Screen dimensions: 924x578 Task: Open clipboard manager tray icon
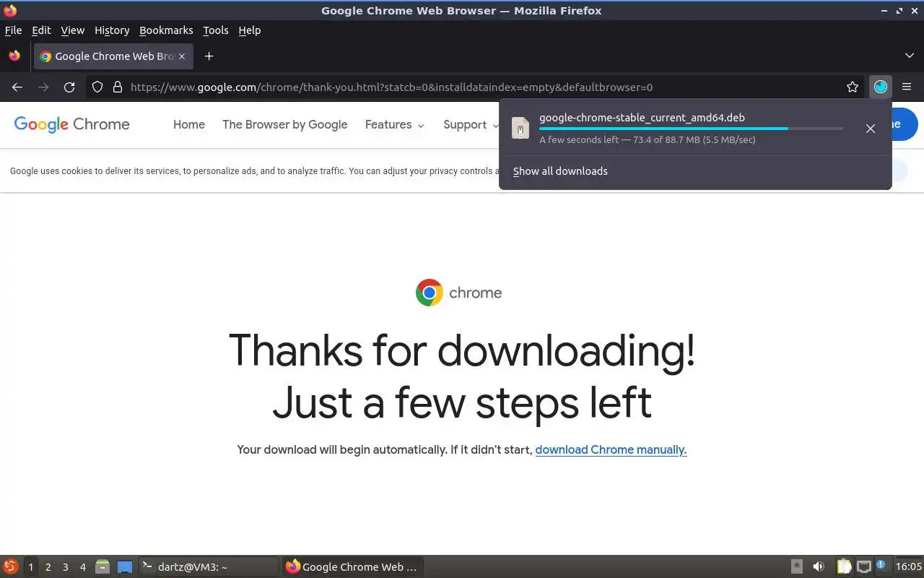coord(844,567)
